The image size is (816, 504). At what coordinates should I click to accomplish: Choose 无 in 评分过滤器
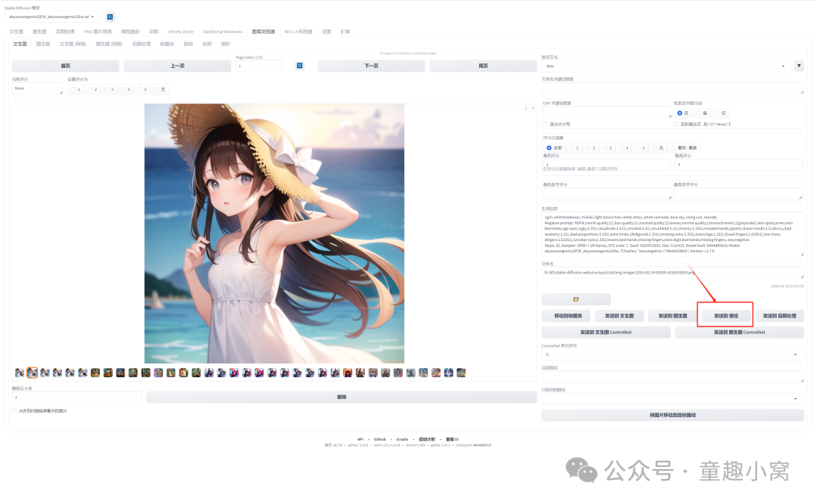658,148
